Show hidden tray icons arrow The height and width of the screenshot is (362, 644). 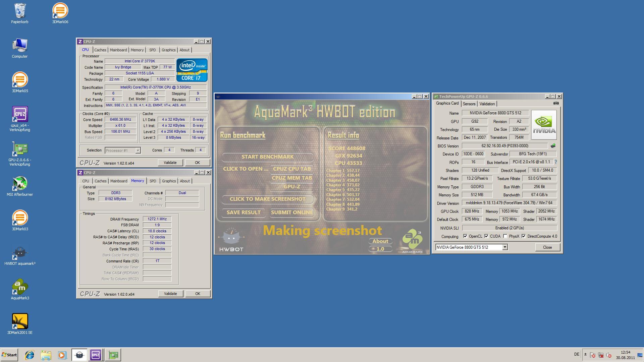pyautogui.click(x=585, y=355)
